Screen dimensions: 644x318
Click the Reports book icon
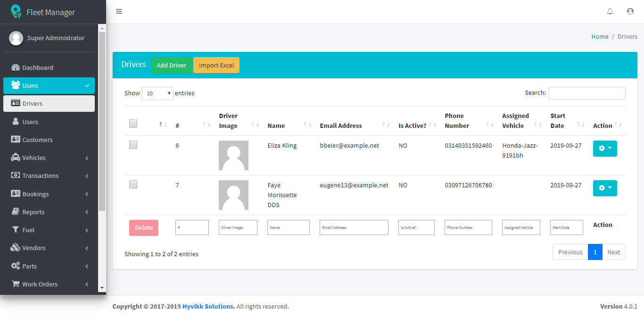point(16,212)
